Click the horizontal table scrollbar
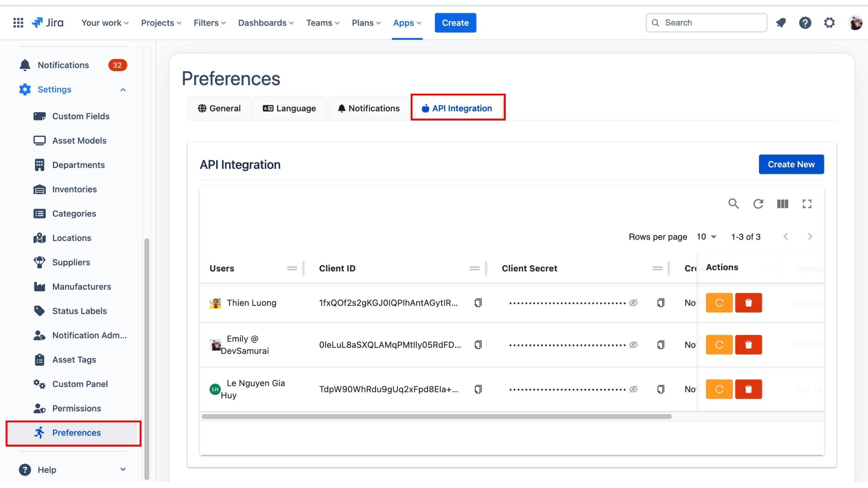 point(436,417)
